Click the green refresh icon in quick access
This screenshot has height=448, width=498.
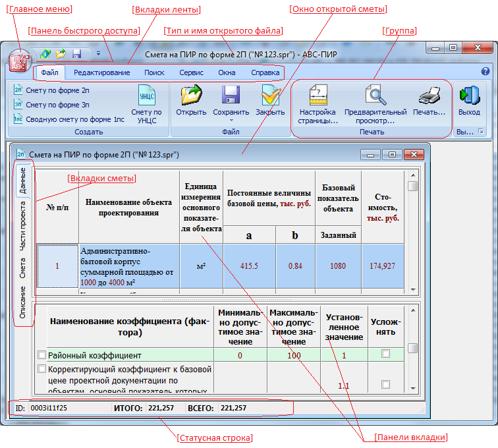45,54
